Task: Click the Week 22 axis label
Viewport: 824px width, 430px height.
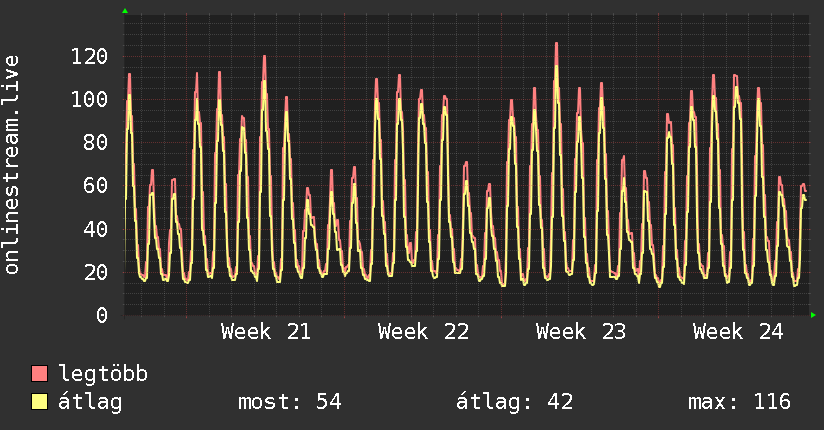Action: (x=423, y=332)
